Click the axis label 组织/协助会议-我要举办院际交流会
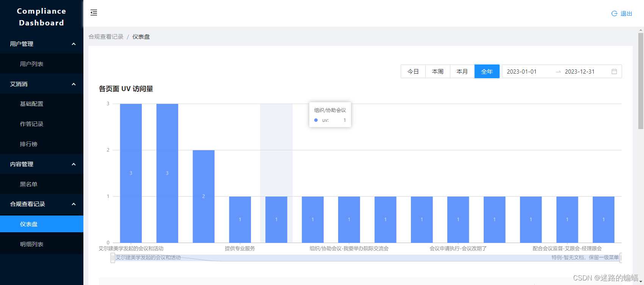Screen dimensions: 644x285 point(349,249)
